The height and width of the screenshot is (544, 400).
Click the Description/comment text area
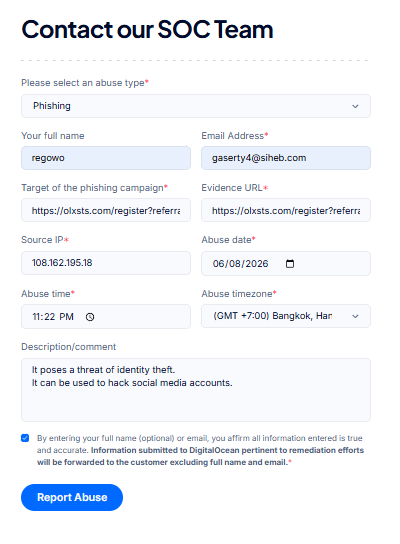(x=196, y=390)
